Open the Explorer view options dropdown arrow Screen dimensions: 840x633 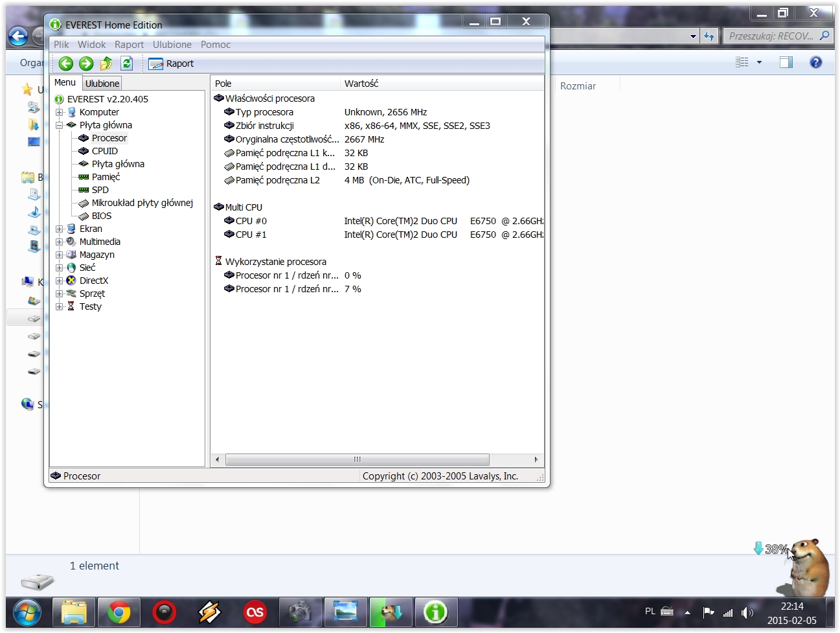click(x=759, y=62)
